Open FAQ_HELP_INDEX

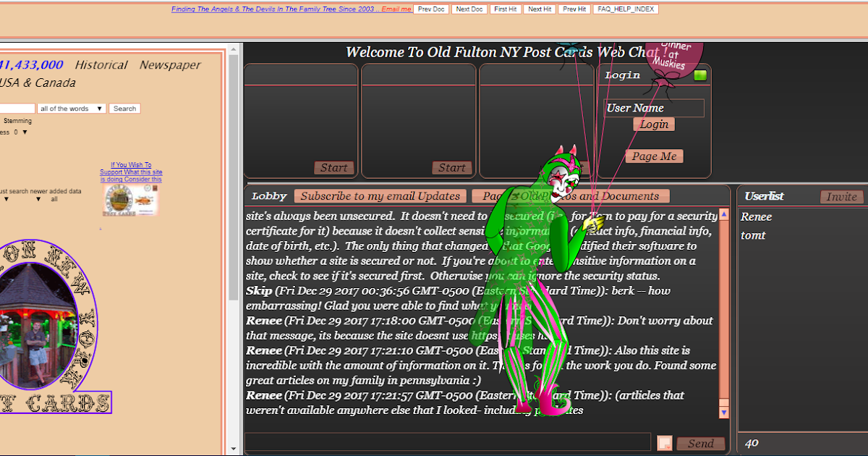click(626, 9)
